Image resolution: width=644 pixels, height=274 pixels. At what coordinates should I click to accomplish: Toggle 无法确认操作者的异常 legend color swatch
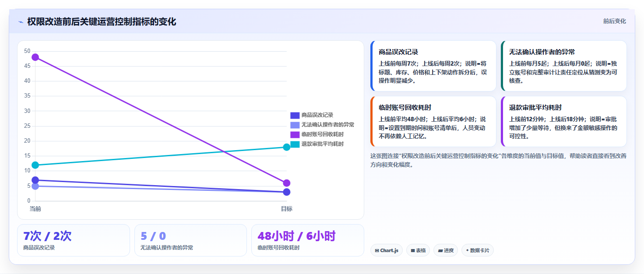click(295, 125)
